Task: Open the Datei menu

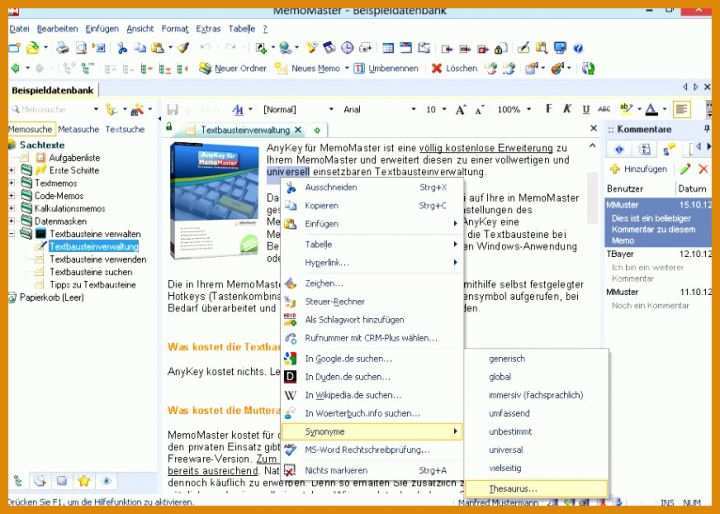Action: pos(19,28)
